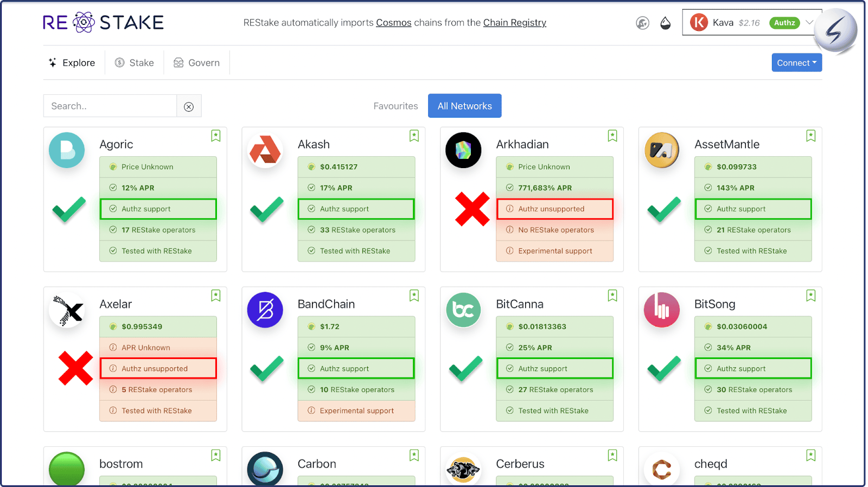Toggle the dark mode droplet icon
This screenshot has width=868, height=487.
[x=666, y=23]
